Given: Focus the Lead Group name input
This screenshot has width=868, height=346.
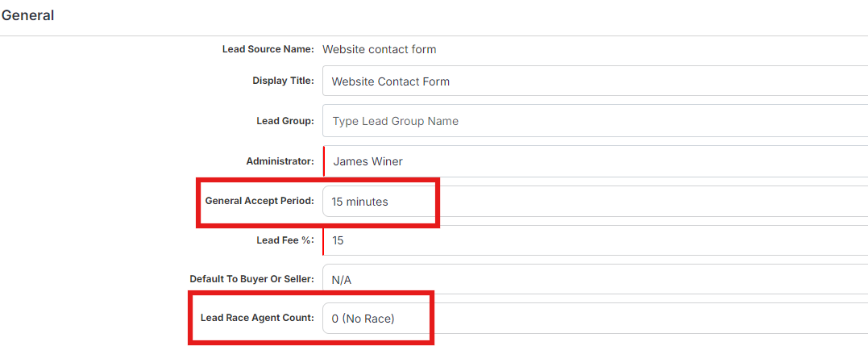Looking at the screenshot, I should (x=595, y=121).
